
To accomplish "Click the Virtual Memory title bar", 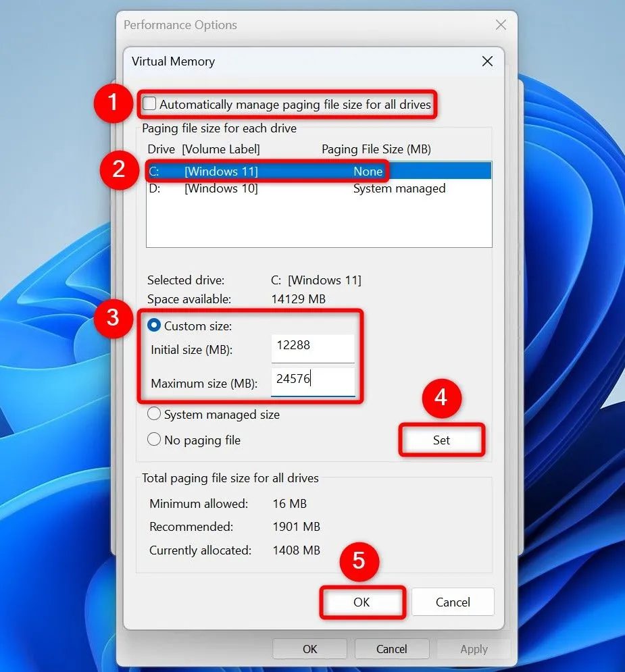I will (304, 61).
